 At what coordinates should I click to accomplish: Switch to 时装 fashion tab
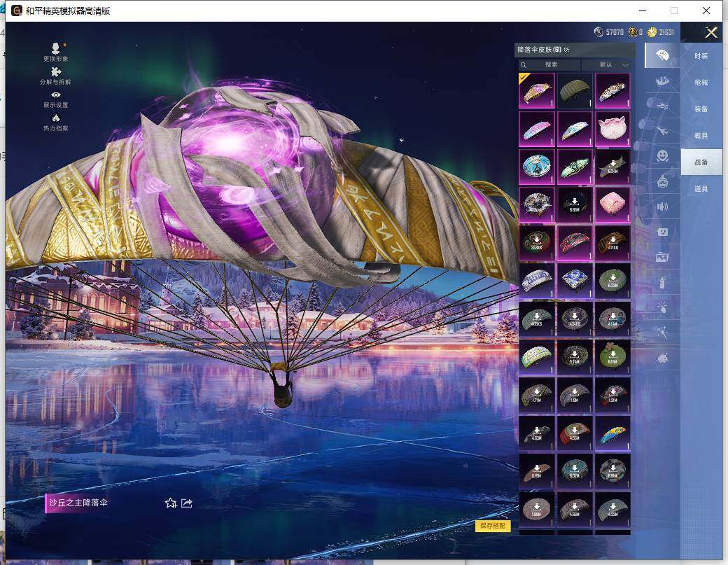pyautogui.click(x=701, y=56)
